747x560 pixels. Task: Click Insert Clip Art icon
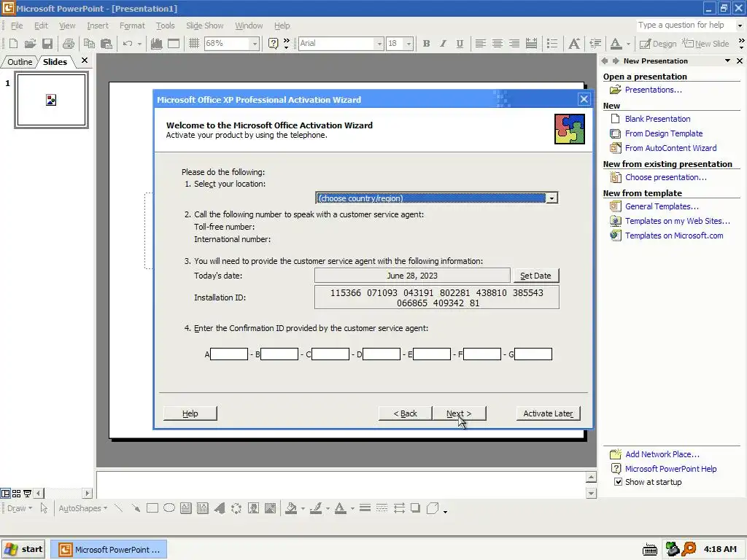pyautogui.click(x=253, y=508)
